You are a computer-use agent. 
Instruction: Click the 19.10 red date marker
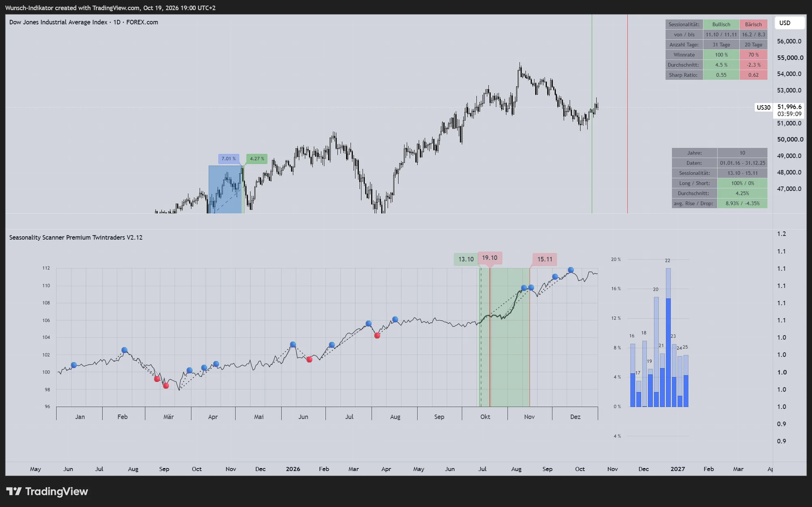(x=490, y=258)
